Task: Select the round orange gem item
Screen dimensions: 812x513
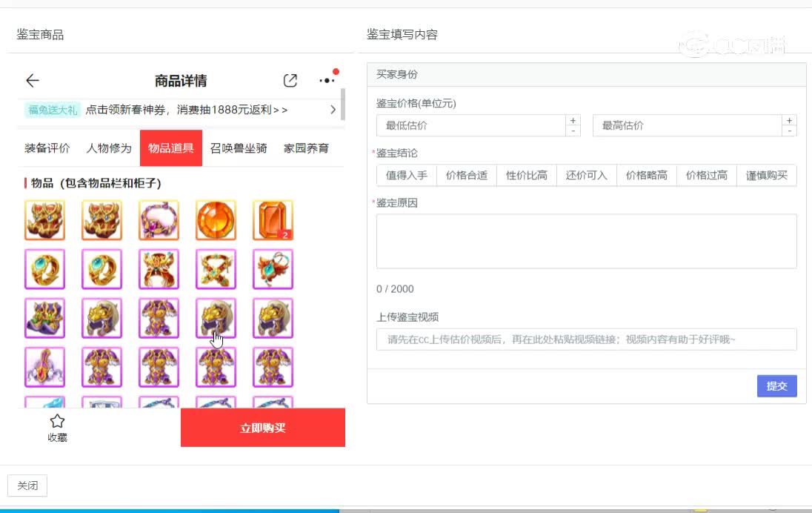Action: 216,220
